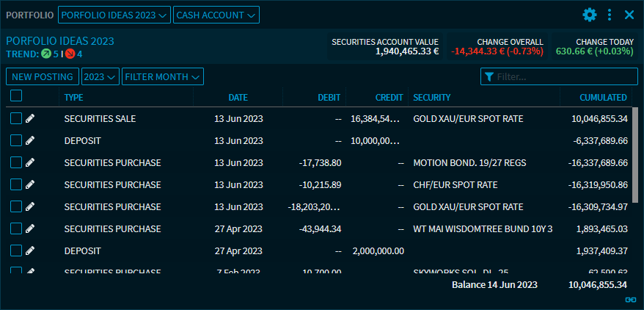The height and width of the screenshot is (310, 644).
Task: Edit the WT MAI Wisdomtree Bund posting
Action: click(30, 228)
